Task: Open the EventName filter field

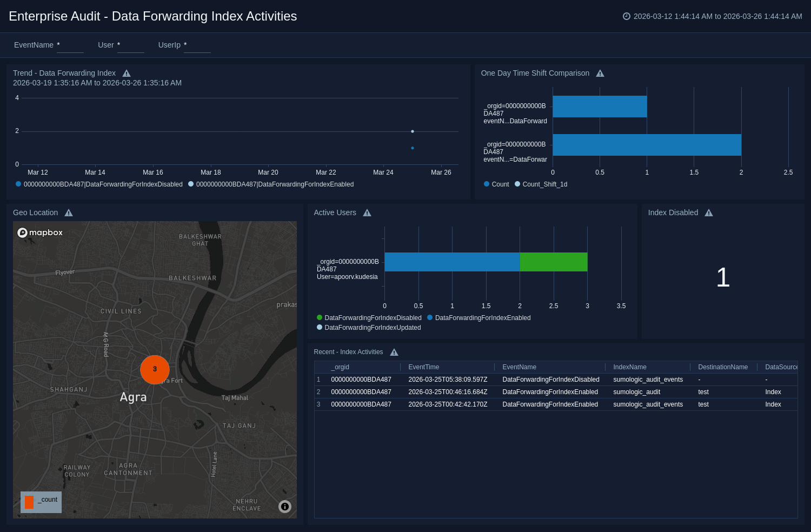Action: pos(70,45)
